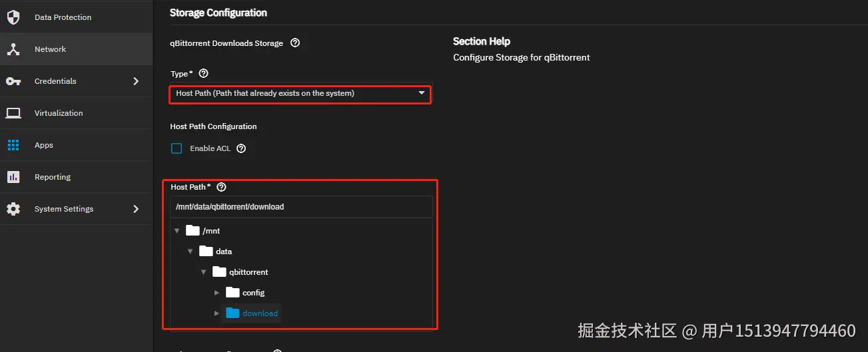
Task: Click the Virtualization laptop icon
Action: coord(13,113)
